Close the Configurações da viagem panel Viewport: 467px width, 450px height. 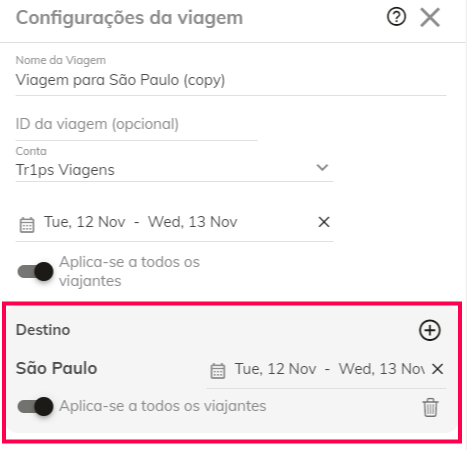click(430, 17)
